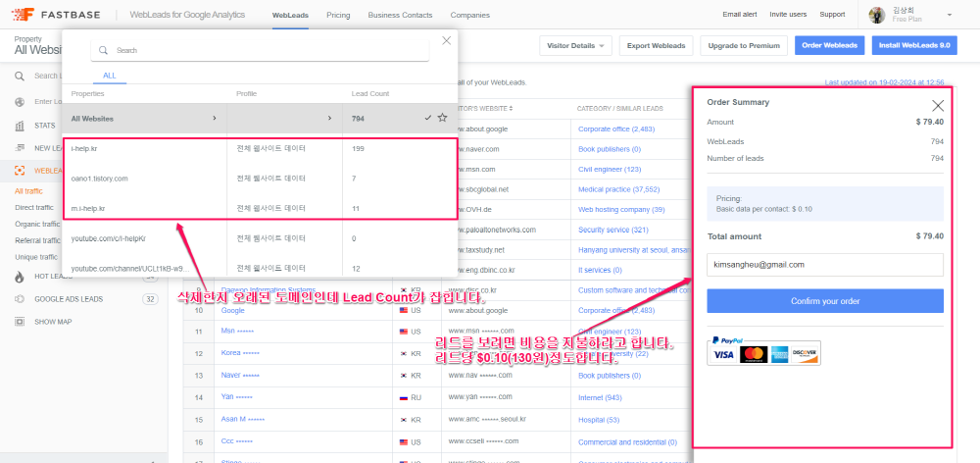Open the Companies tab
This screenshot has width=980, height=463.
tap(470, 15)
